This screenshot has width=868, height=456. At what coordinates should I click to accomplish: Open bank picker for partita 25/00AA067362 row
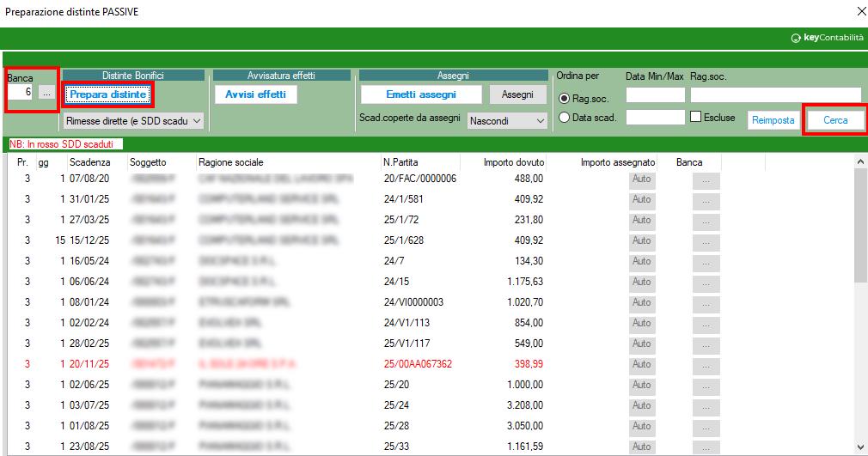[x=706, y=365]
